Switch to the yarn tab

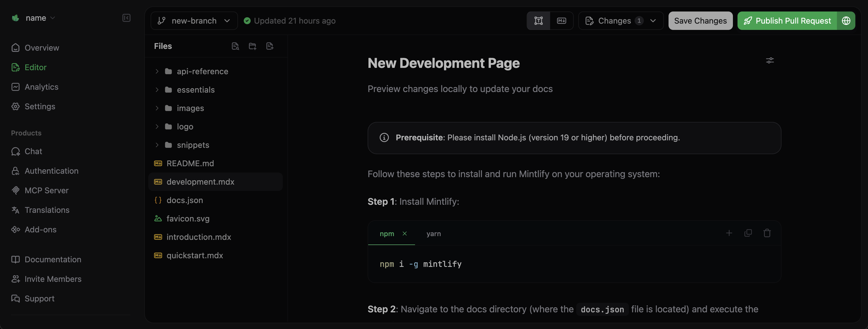click(434, 233)
